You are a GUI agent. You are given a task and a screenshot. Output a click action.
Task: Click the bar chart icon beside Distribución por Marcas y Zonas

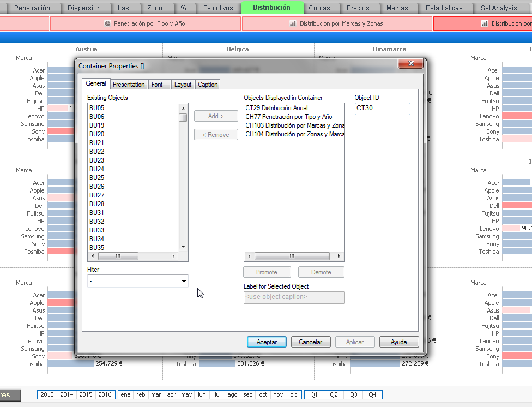point(293,23)
